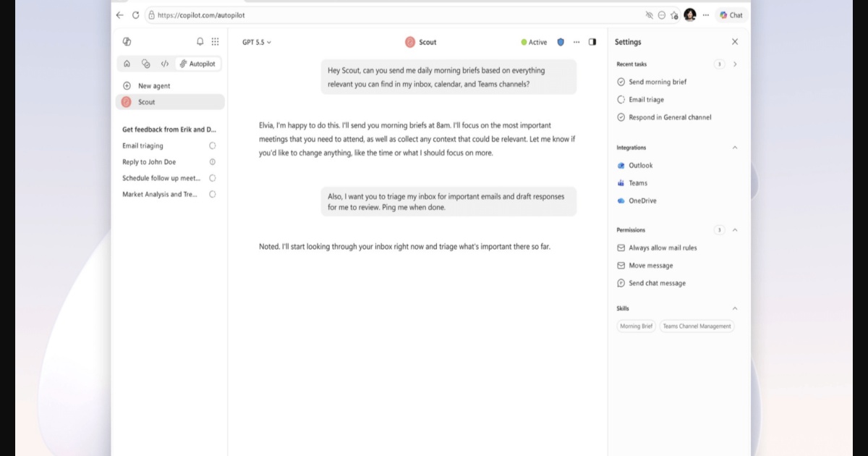
Task: Collapse the Permissions section
Action: 735,230
